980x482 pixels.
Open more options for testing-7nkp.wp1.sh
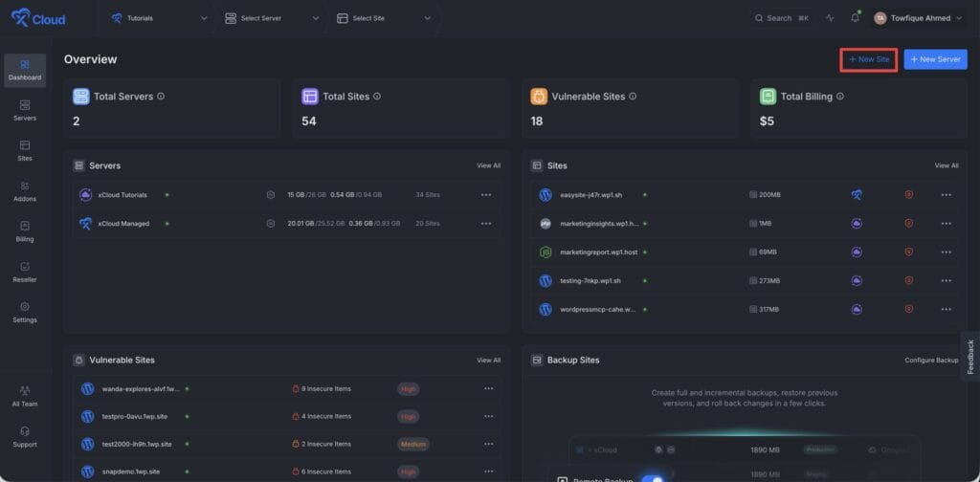click(x=947, y=281)
